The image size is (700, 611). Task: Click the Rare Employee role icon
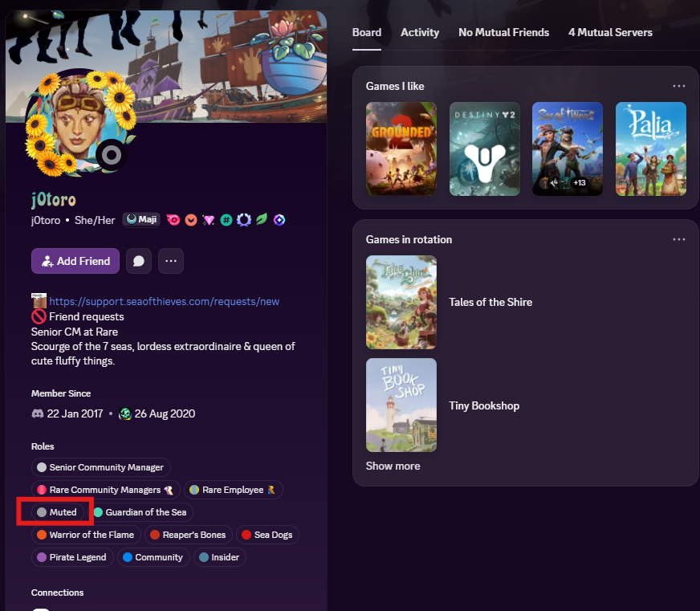click(x=271, y=490)
